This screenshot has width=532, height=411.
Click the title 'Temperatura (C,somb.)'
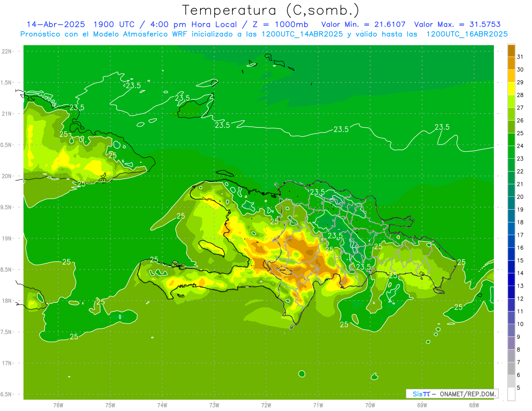click(271, 10)
